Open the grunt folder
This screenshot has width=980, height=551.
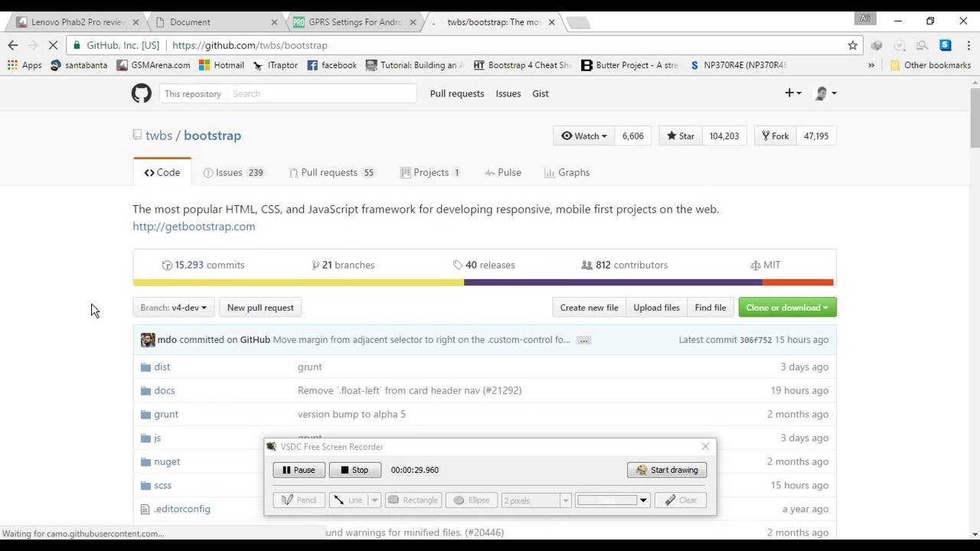click(166, 415)
